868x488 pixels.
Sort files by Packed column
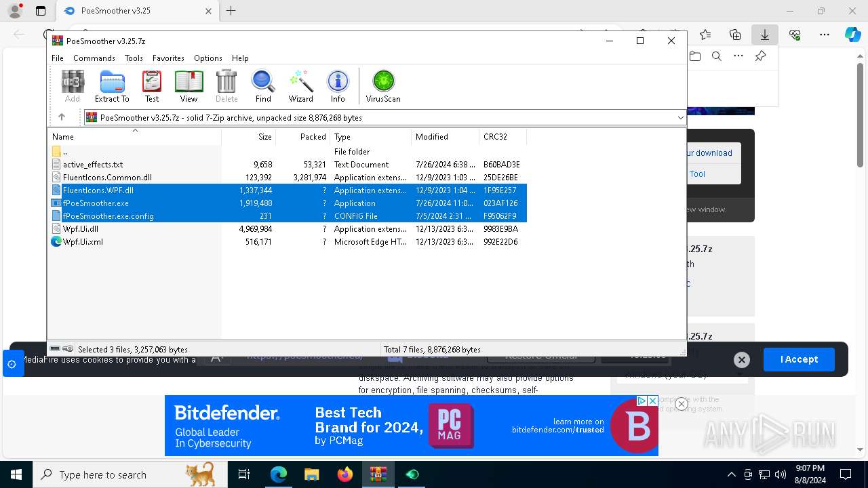(303, 137)
